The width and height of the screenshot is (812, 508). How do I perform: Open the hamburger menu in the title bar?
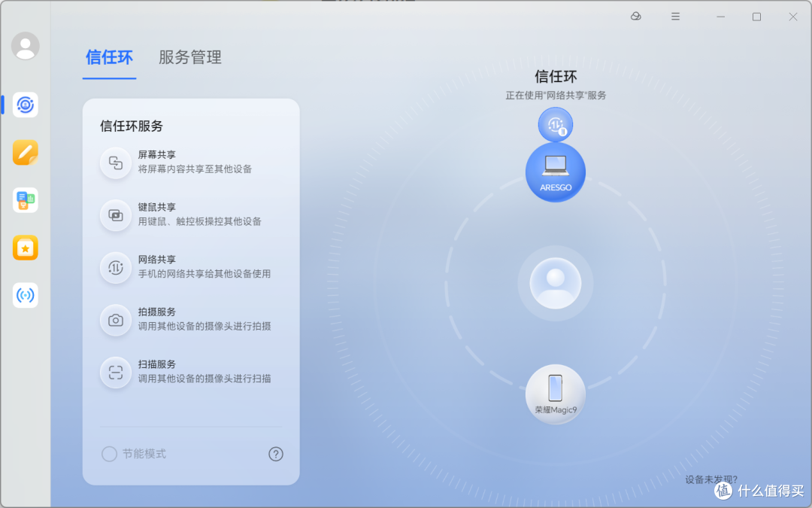(x=675, y=17)
